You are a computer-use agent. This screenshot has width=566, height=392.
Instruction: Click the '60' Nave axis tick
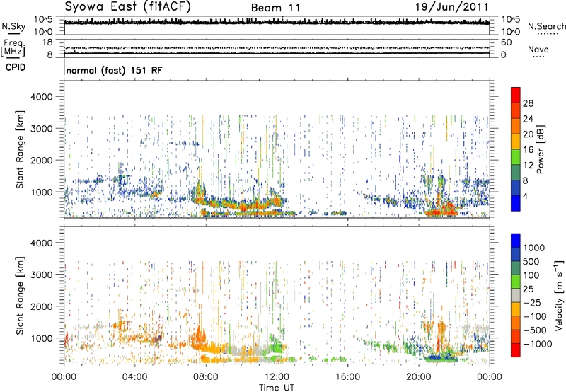click(507, 42)
